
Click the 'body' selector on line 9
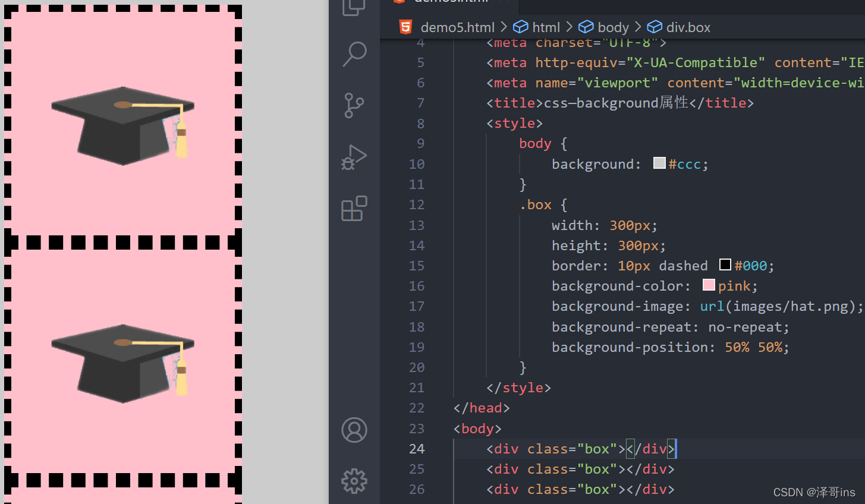tap(535, 143)
